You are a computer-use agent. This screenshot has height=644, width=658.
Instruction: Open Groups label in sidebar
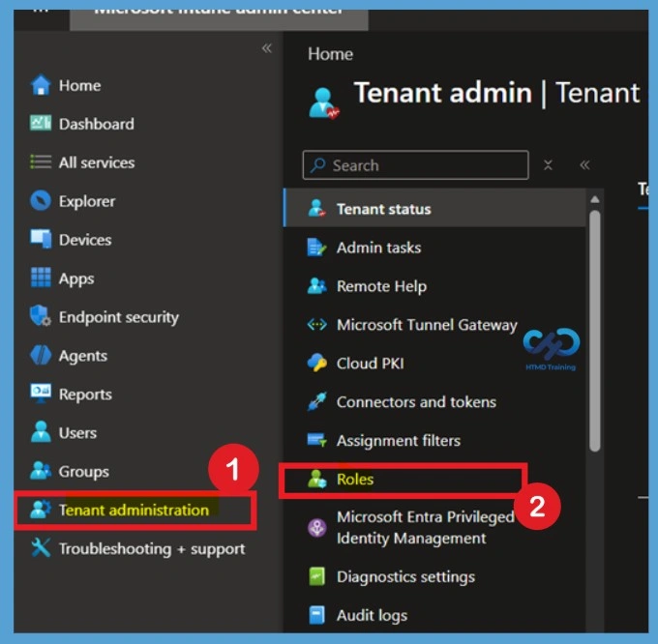pos(84,472)
